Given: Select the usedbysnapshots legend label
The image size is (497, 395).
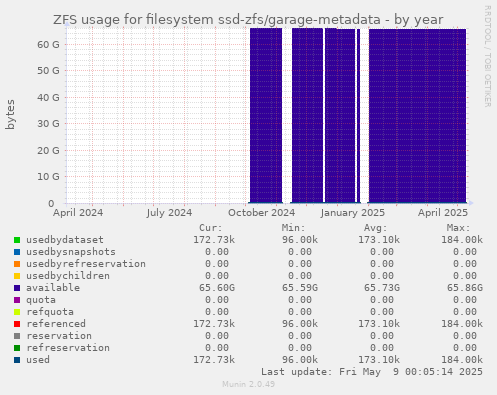Looking at the screenshot, I should coord(71,252).
